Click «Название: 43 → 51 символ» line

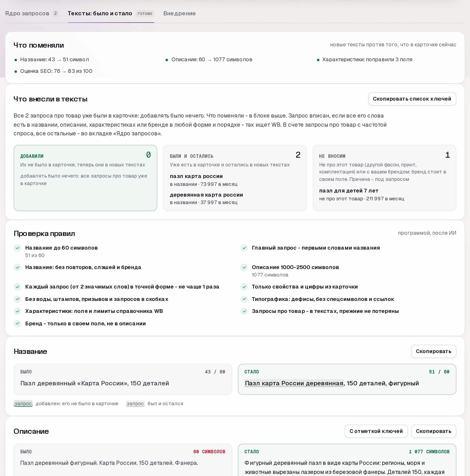click(x=54, y=60)
